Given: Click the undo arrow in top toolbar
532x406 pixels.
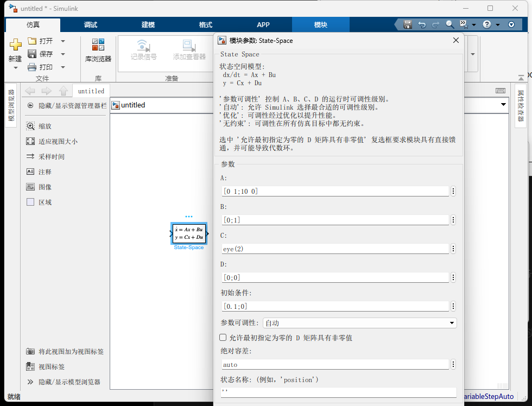Looking at the screenshot, I should coord(422,25).
